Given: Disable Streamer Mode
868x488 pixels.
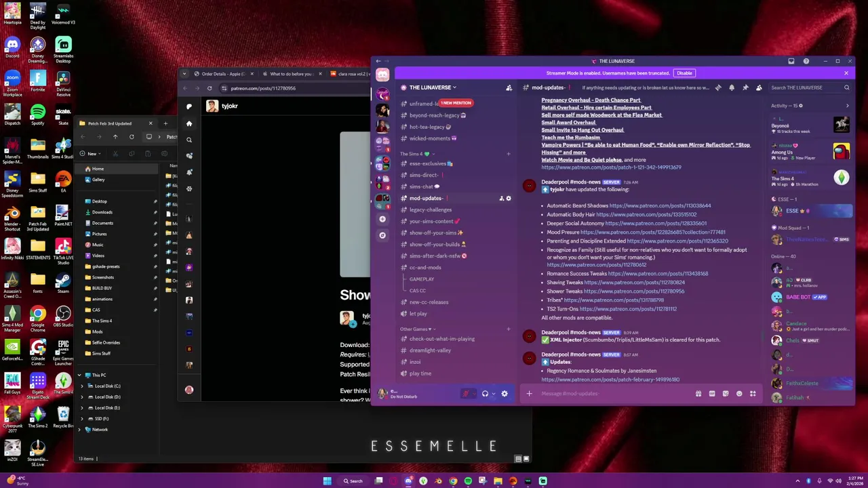Looking at the screenshot, I should pos(684,73).
